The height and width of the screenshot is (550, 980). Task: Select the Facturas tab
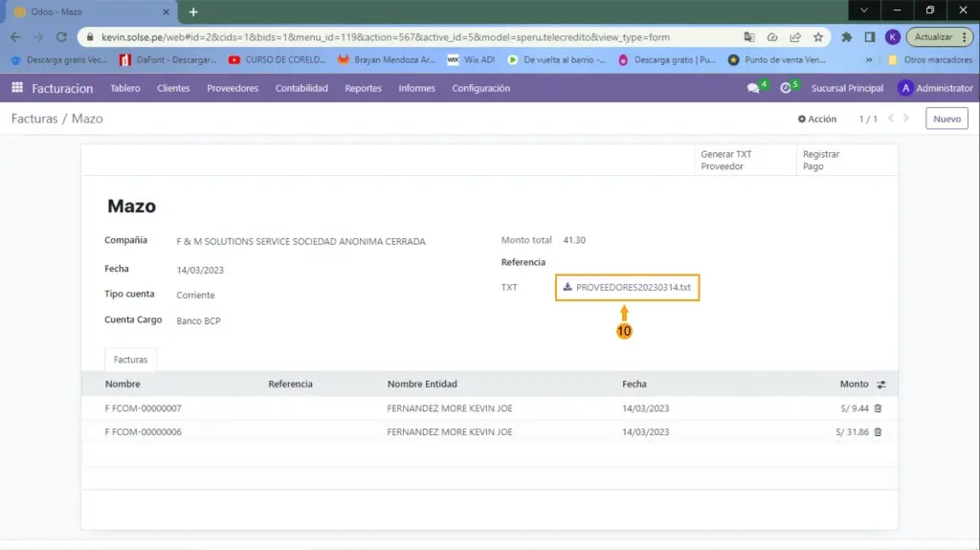[x=131, y=360]
